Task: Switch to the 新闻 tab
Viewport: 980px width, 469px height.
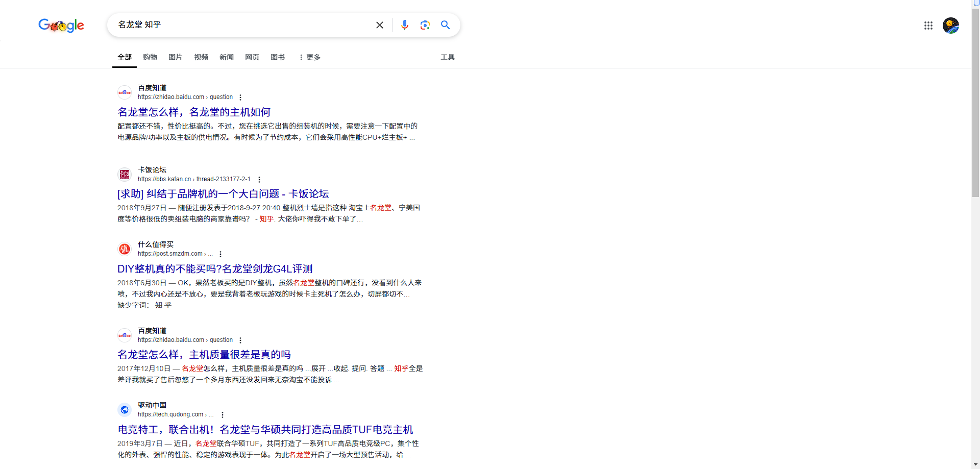Action: coord(227,57)
